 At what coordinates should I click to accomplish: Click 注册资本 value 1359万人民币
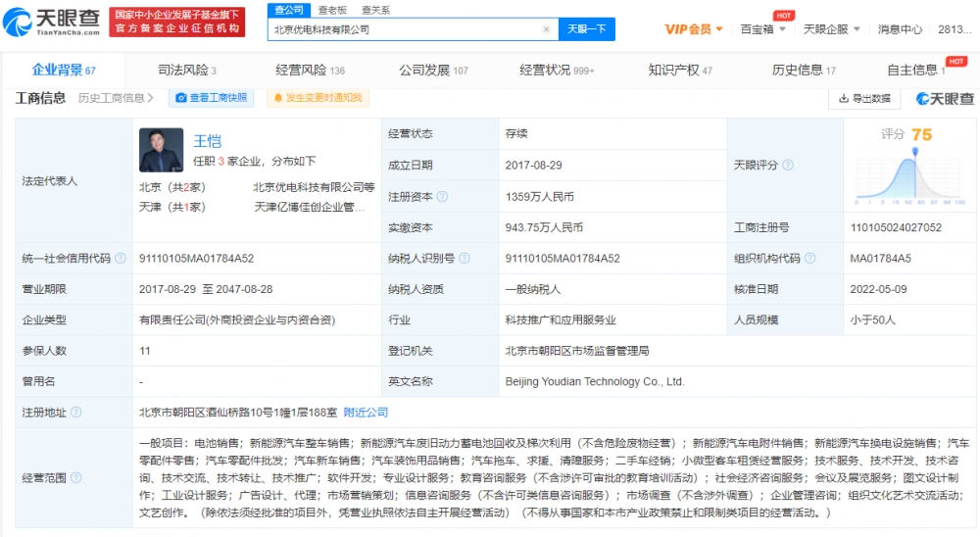point(539,196)
